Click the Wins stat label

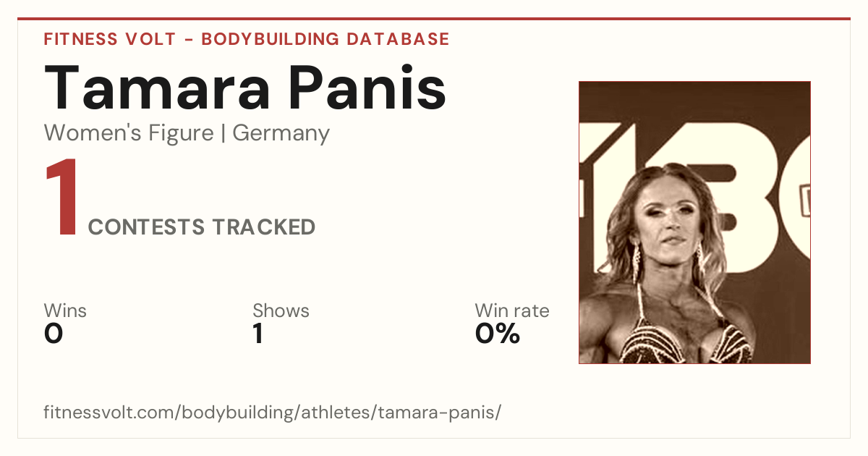(65, 311)
